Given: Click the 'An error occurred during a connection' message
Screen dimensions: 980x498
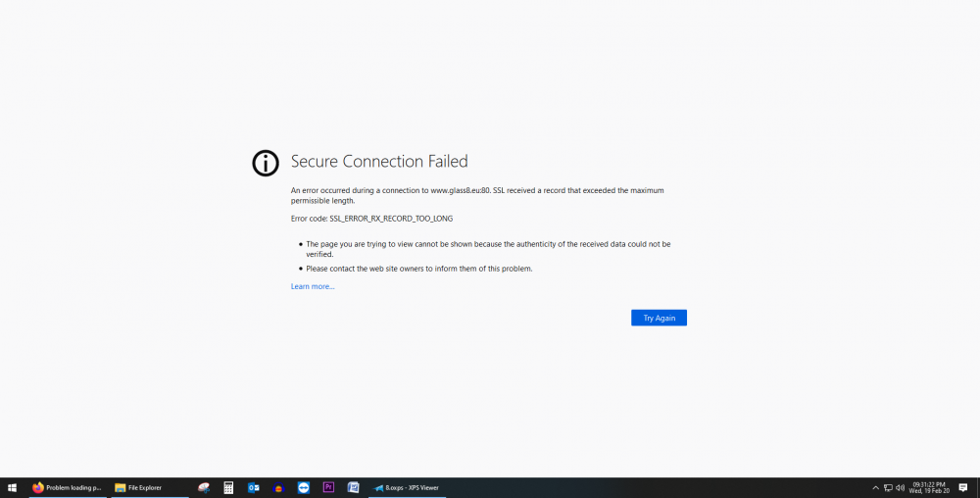Looking at the screenshot, I should point(477,196).
